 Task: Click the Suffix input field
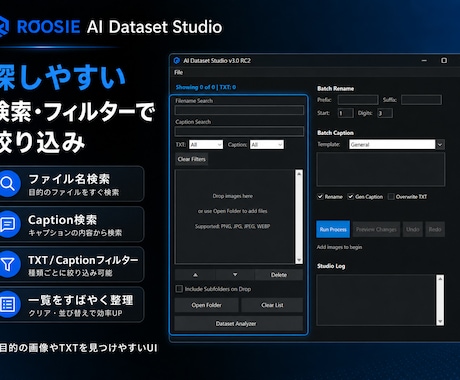click(421, 100)
